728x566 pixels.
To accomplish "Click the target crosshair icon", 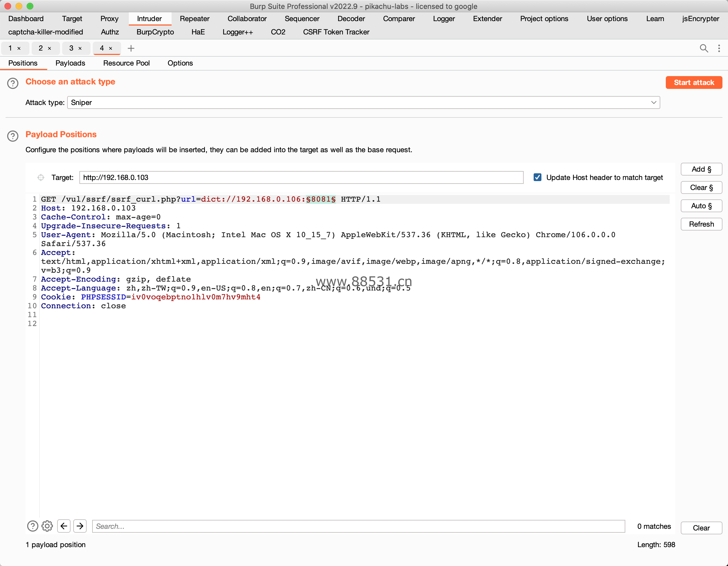I will click(x=41, y=177).
